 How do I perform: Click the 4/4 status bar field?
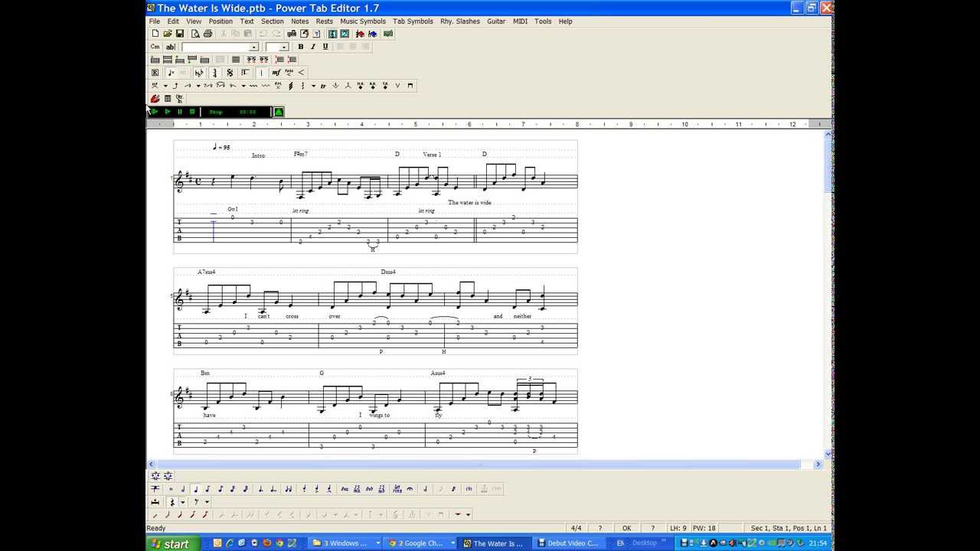click(x=576, y=528)
